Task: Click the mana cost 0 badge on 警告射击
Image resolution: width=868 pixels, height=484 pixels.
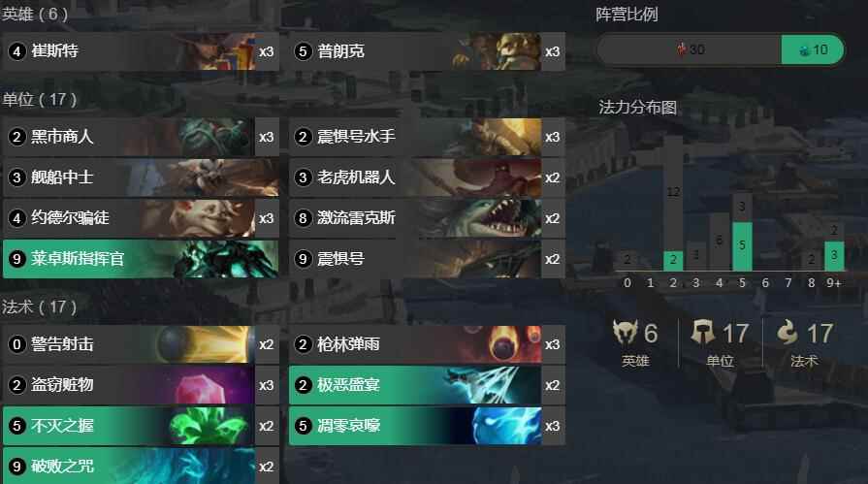Action: 16,344
